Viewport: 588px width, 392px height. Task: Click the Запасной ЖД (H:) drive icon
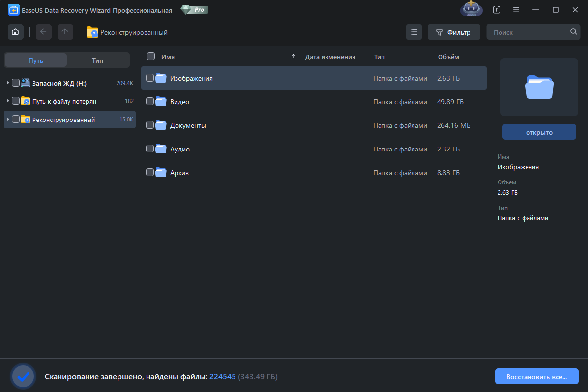[26, 83]
